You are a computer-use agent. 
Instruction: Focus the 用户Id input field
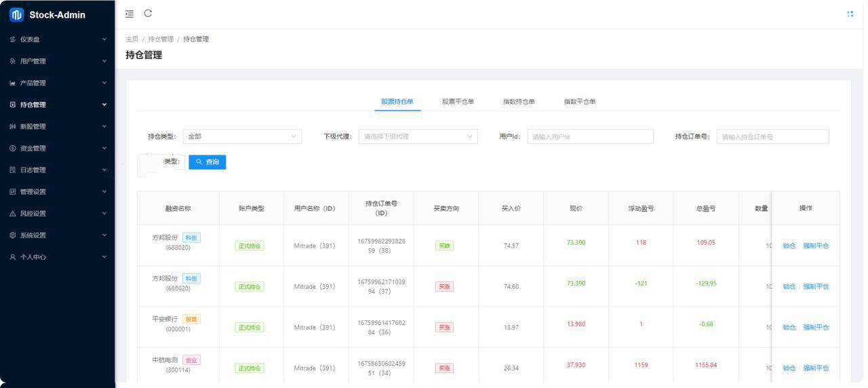pos(590,136)
